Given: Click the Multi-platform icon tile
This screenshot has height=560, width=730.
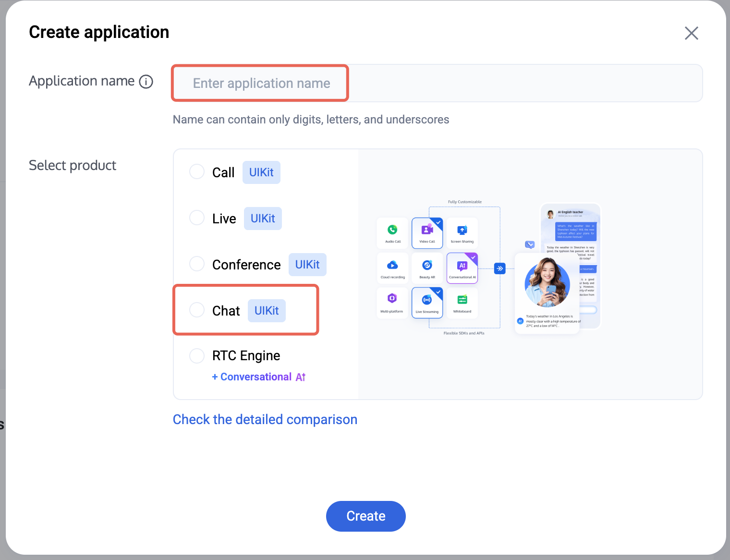Looking at the screenshot, I should [392, 303].
